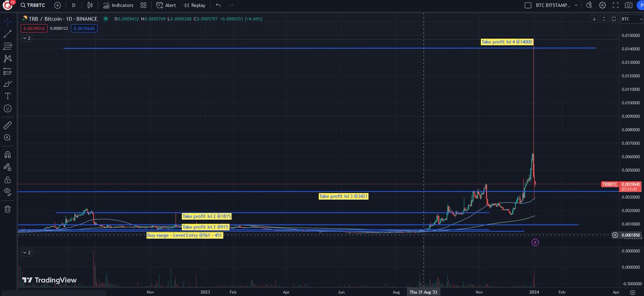644x296 pixels.
Task: Open the Fibonacci and Gann tools
Action: tap(8, 47)
